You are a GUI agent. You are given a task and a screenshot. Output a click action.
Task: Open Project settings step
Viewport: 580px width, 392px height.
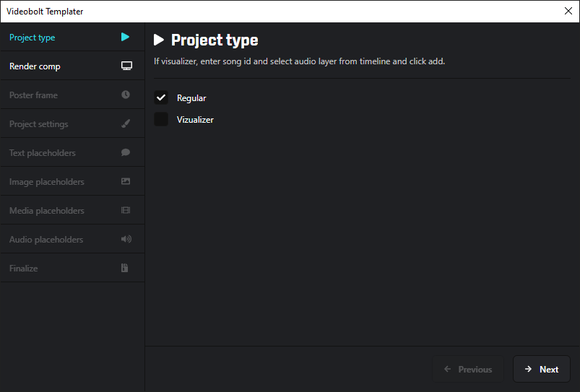72,123
